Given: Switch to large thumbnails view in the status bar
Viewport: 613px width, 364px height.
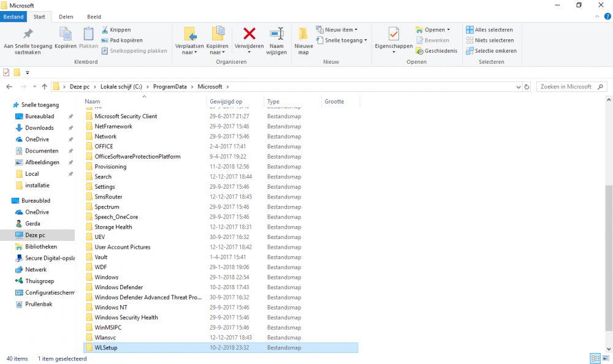Looking at the screenshot, I should (606, 358).
